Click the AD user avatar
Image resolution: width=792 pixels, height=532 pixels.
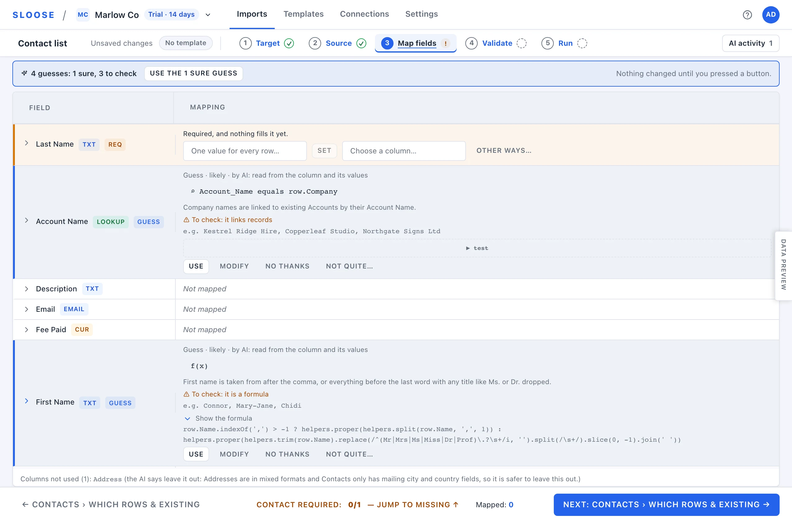(x=771, y=15)
